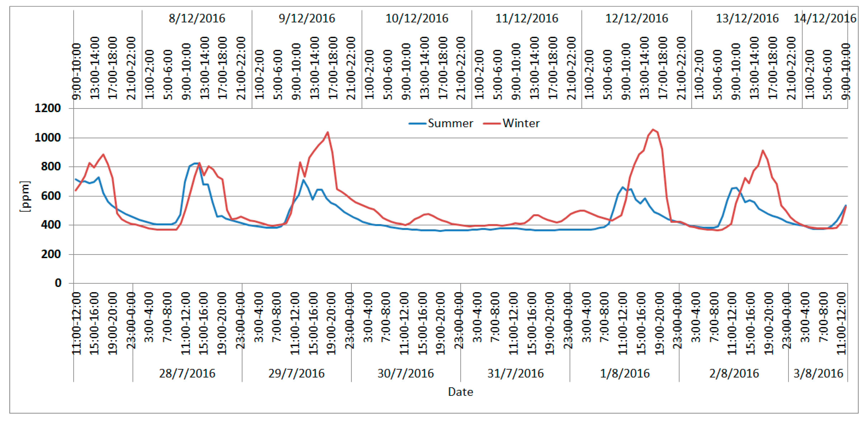The height and width of the screenshot is (422, 868).
Task: Select the 1/8/2016 bottom date label
Action: [x=625, y=373]
